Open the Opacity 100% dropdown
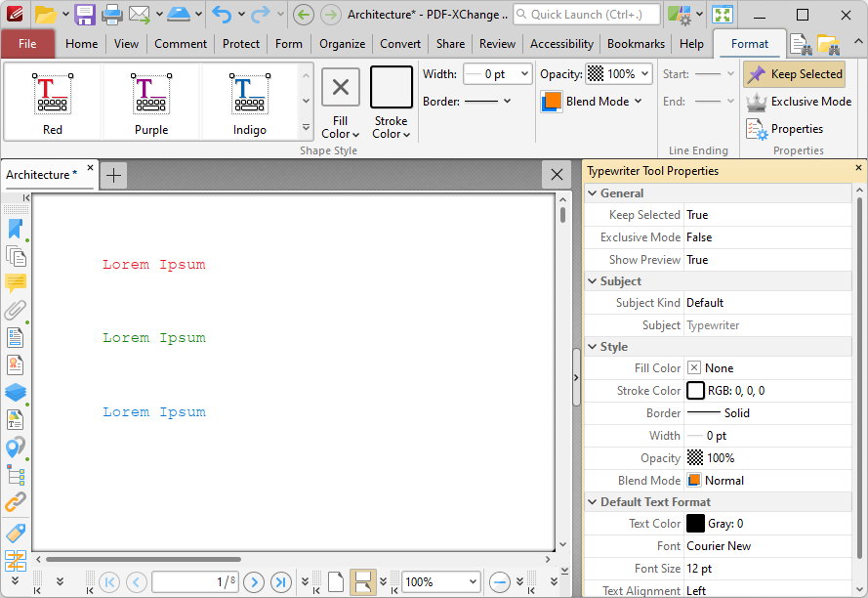 pos(644,74)
